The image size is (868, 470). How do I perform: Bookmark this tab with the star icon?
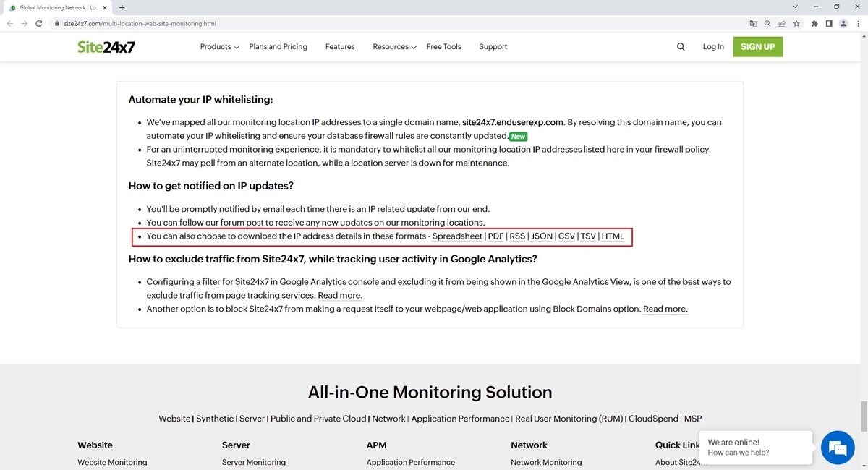(796, 23)
